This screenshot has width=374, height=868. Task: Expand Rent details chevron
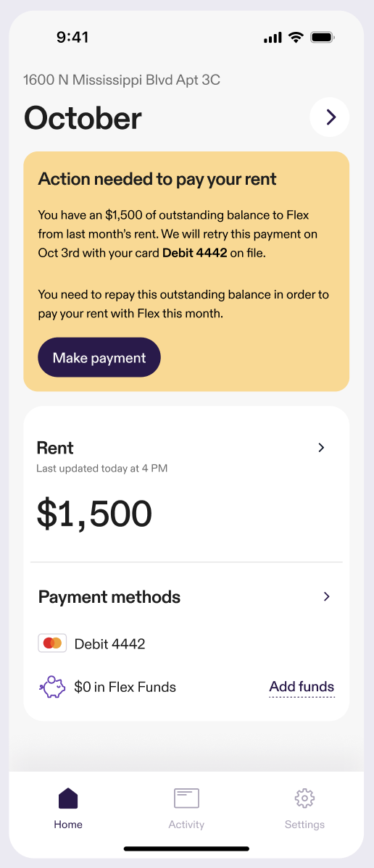(x=321, y=448)
